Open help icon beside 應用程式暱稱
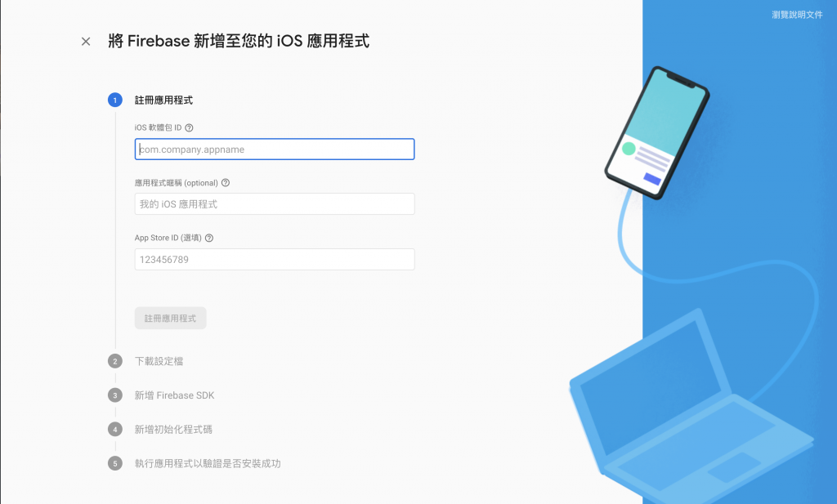 point(226,183)
